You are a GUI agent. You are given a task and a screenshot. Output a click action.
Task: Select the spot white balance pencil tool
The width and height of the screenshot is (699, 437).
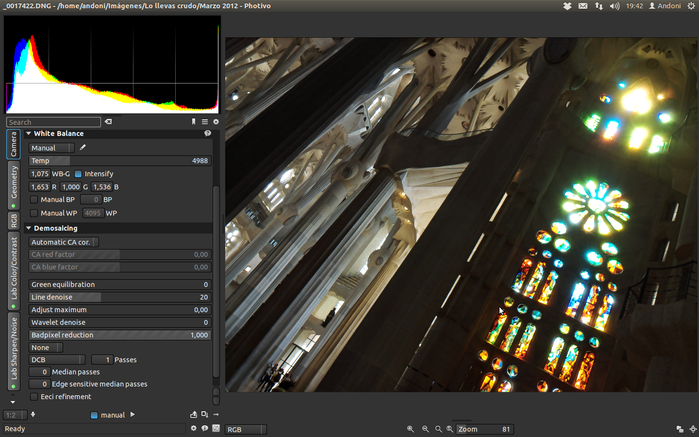click(82, 148)
